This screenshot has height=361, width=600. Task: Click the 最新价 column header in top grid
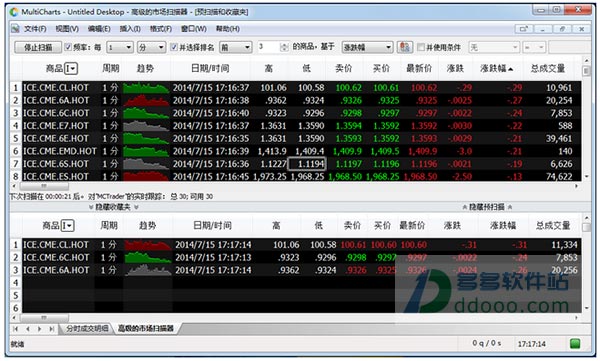[x=419, y=69]
